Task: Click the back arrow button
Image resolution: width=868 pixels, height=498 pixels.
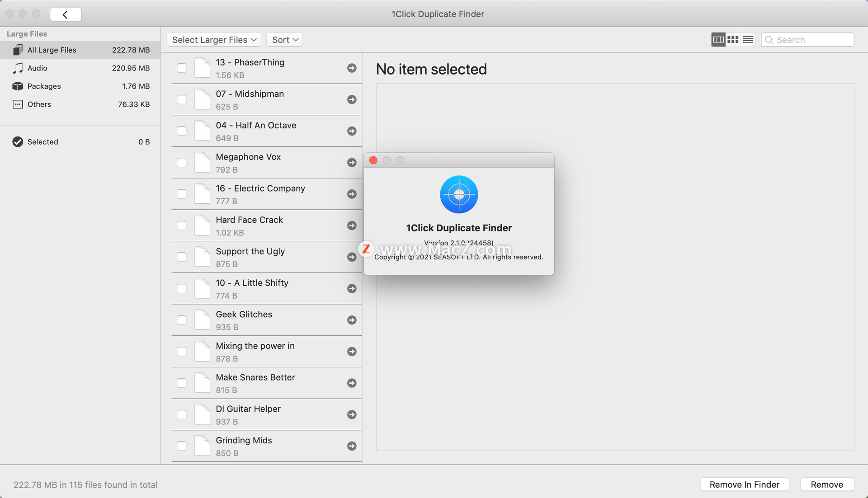Action: pyautogui.click(x=66, y=14)
